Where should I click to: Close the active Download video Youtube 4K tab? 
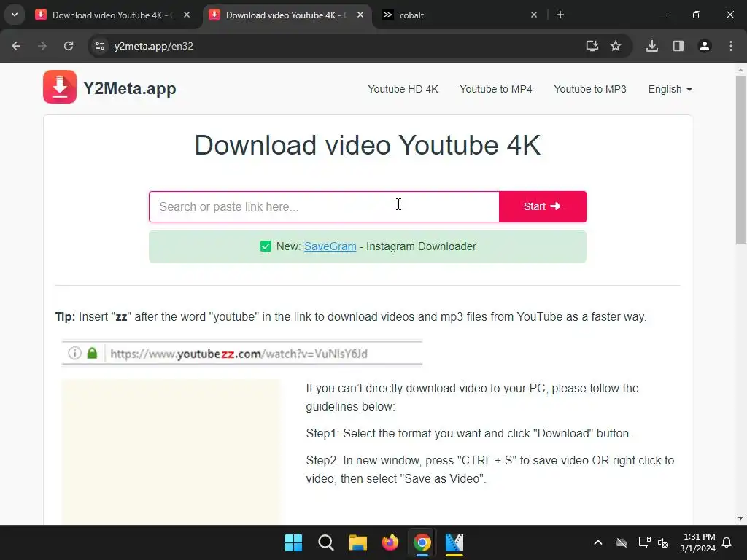360,15
